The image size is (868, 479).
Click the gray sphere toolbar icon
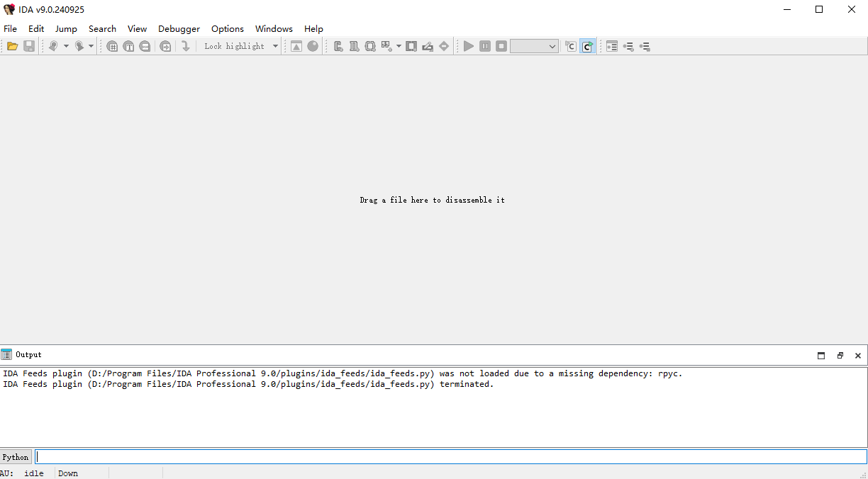click(x=313, y=46)
